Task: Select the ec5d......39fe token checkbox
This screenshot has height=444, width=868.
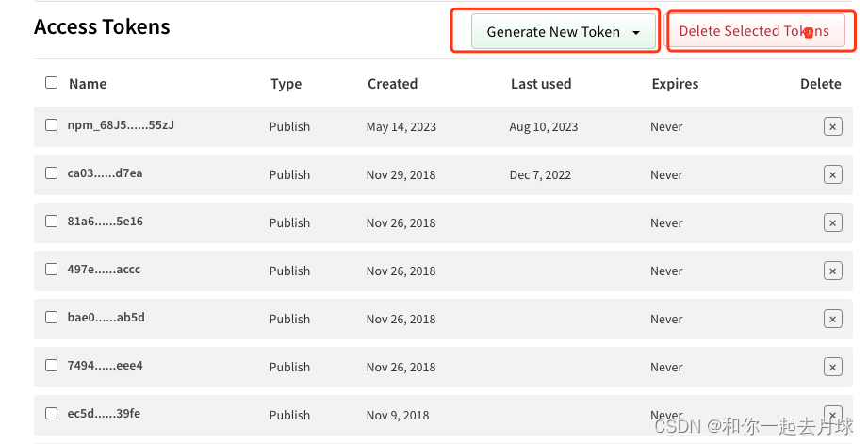Action: [51, 414]
